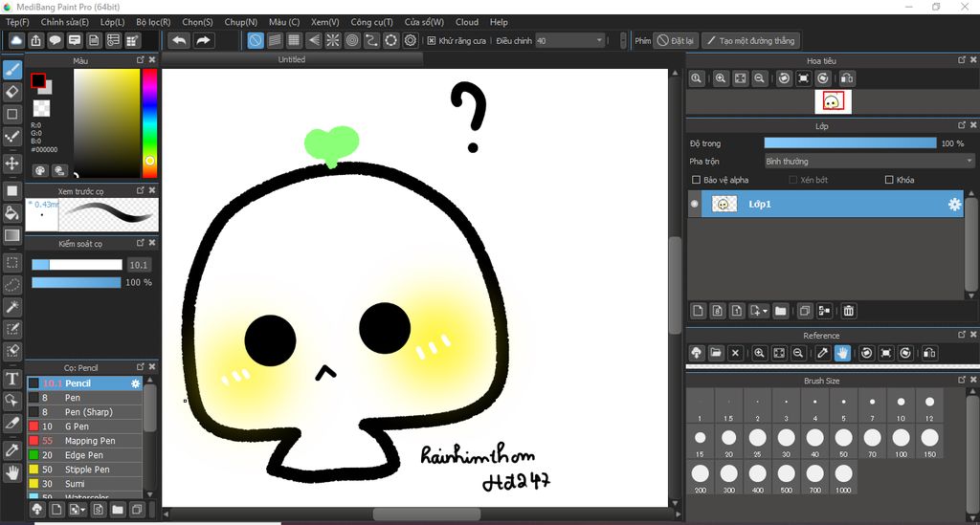
Task: Click the horizontal canvas scrollbar
Action: pyautogui.click(x=427, y=514)
